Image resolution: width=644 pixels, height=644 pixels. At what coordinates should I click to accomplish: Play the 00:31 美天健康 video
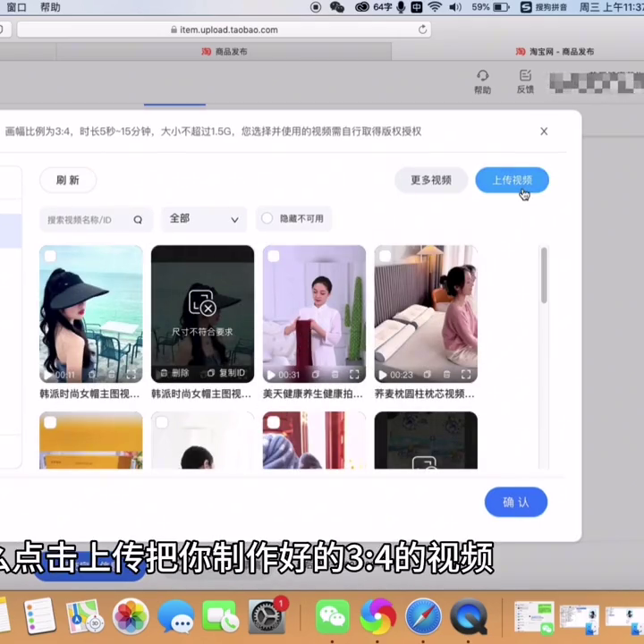271,375
